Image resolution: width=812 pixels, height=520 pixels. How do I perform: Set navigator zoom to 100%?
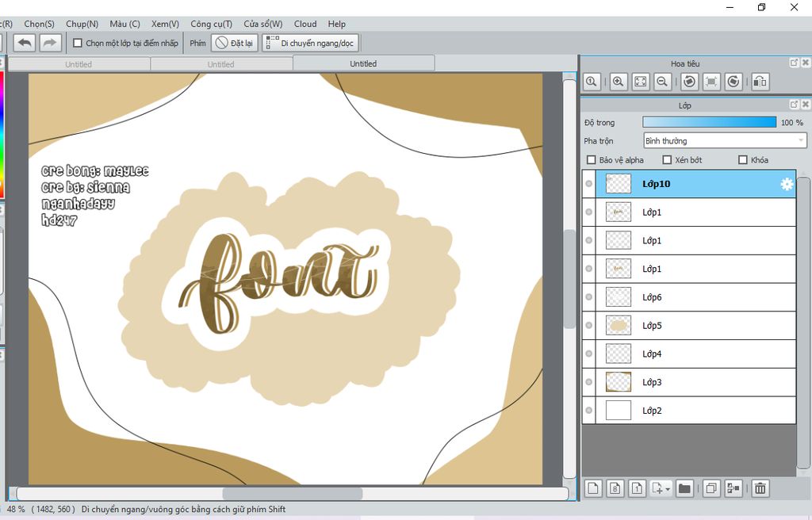click(x=592, y=82)
